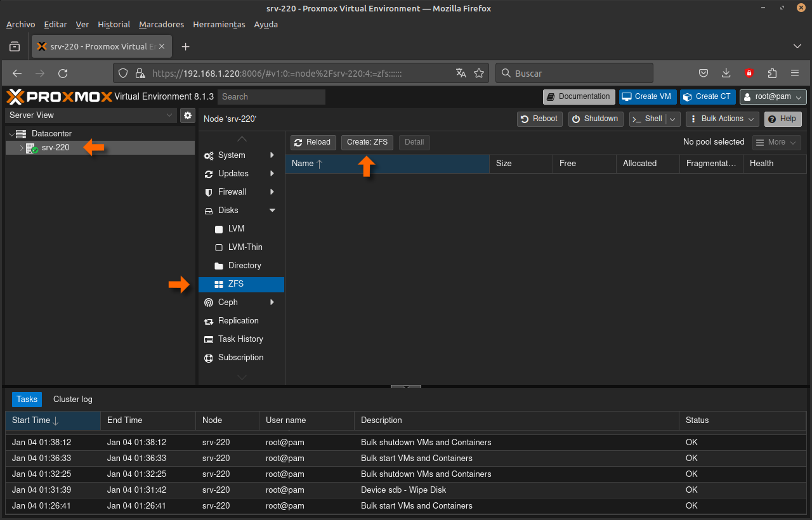Expand the Ceph submenu arrow
The height and width of the screenshot is (520, 812).
[272, 302]
